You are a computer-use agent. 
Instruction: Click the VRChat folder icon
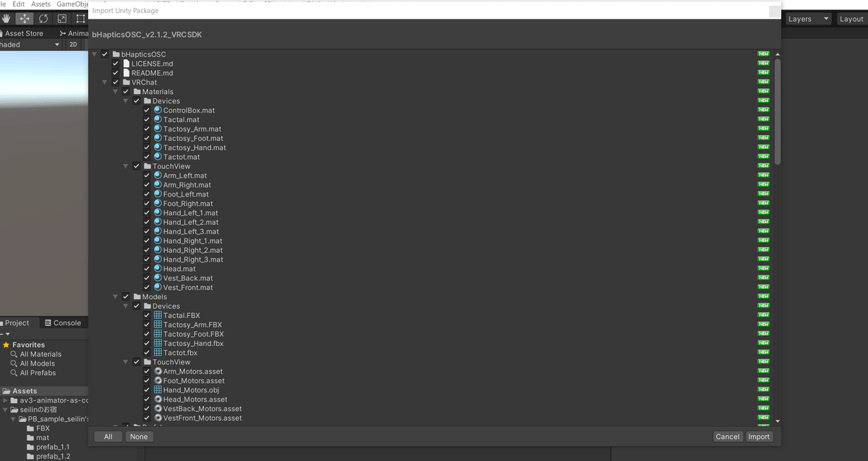pos(126,82)
